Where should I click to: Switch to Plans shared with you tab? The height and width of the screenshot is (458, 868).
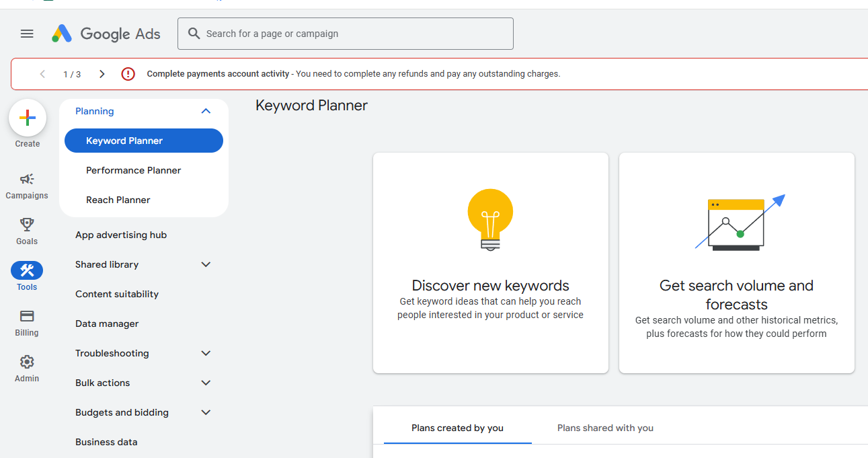(605, 428)
